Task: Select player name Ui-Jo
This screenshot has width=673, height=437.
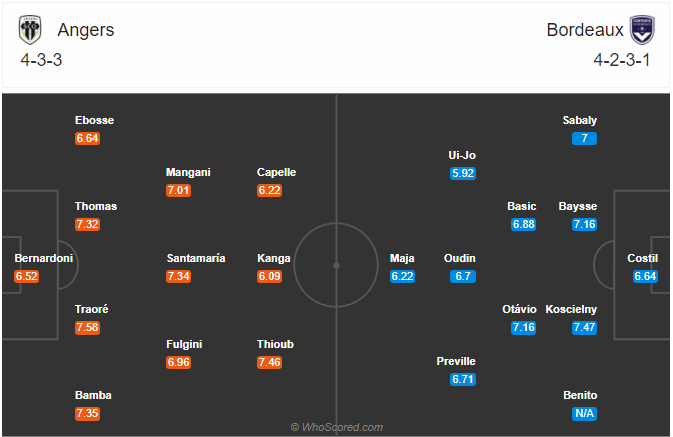Action: (462, 155)
